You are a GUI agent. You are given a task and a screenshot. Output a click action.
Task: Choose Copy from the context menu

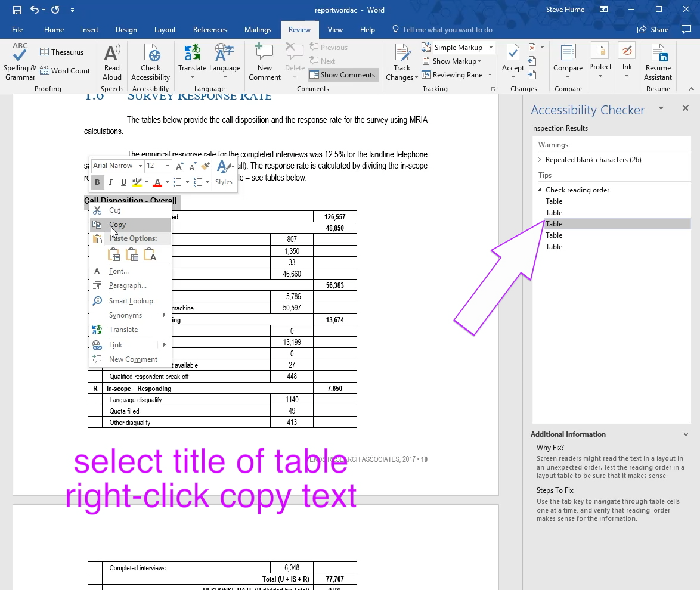point(131,225)
